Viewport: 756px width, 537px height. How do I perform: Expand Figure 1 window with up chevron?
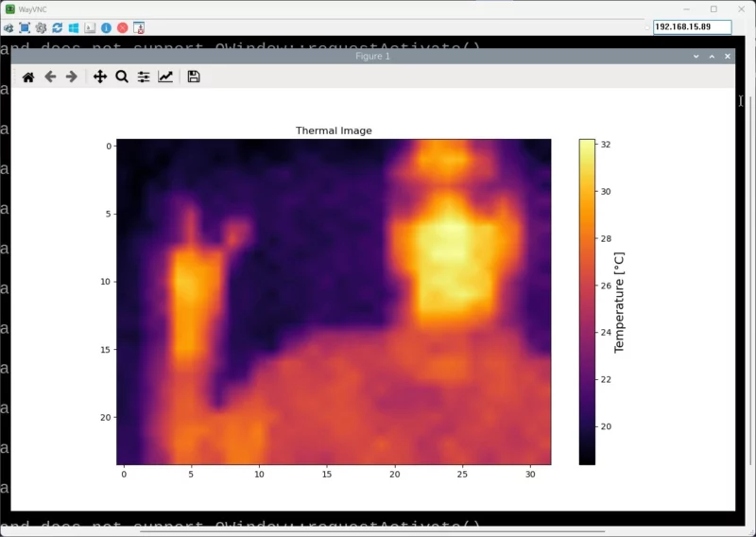tap(712, 57)
